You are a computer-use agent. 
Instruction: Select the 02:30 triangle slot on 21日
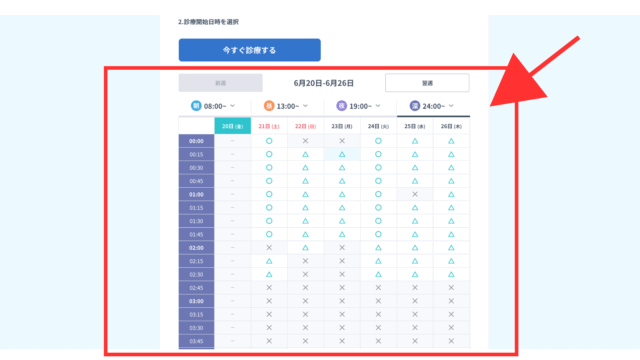click(x=269, y=274)
